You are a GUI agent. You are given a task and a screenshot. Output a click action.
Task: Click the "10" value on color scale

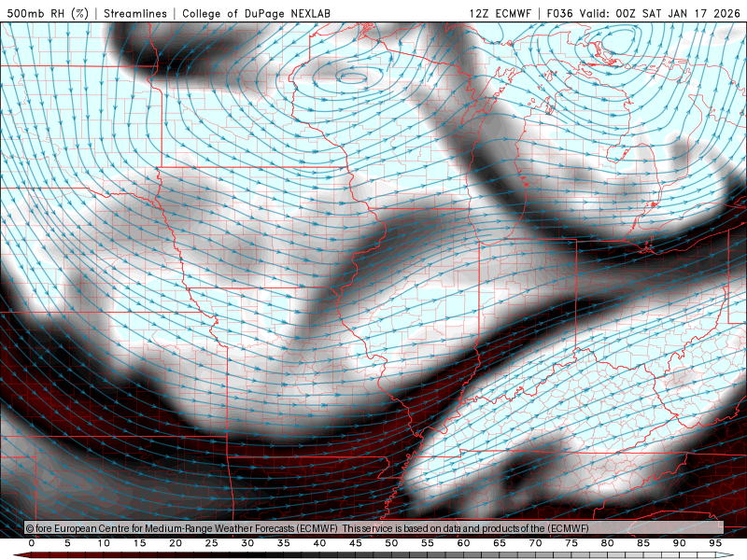[x=104, y=543]
